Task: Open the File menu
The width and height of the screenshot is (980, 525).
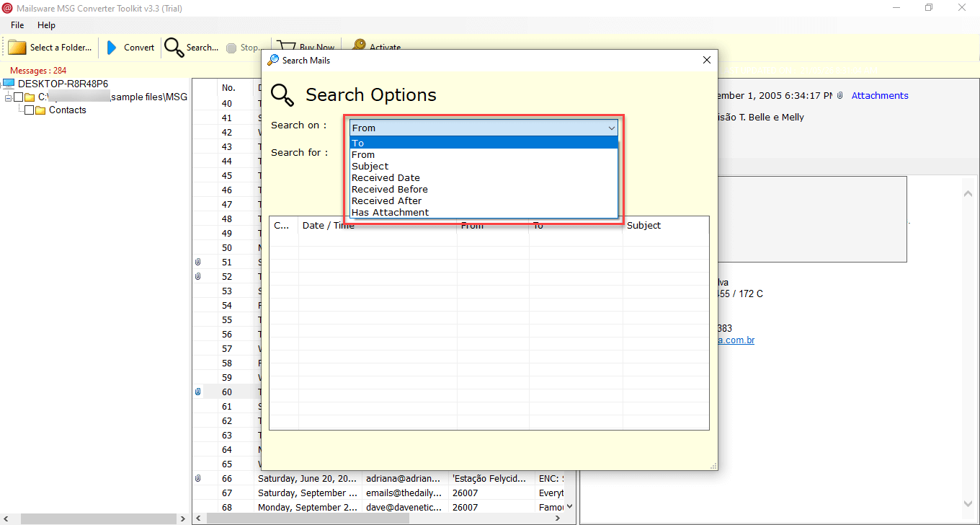Action: (17, 25)
